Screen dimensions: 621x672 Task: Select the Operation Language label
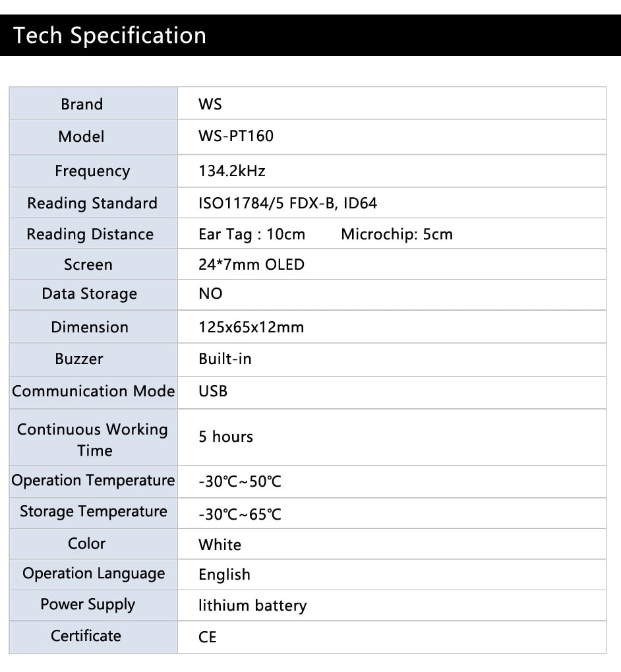click(x=94, y=574)
